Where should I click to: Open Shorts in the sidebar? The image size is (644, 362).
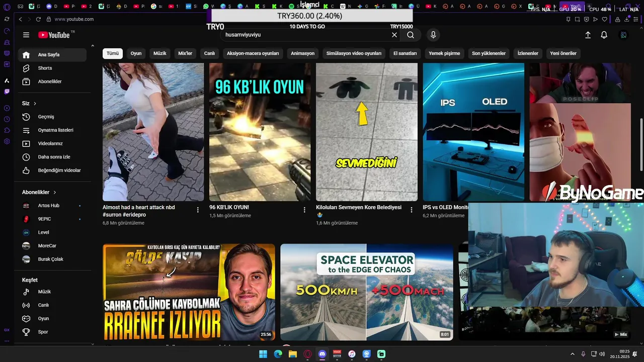point(52,68)
